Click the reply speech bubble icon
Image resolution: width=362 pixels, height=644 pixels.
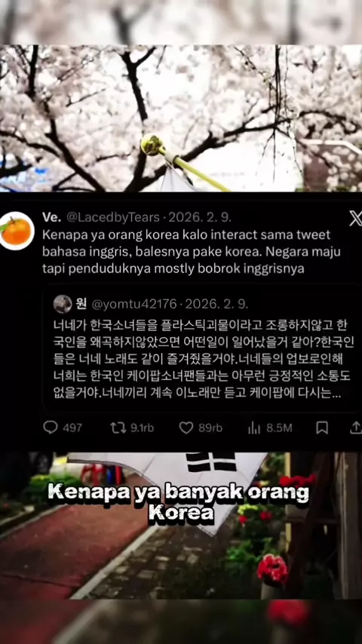(51, 428)
